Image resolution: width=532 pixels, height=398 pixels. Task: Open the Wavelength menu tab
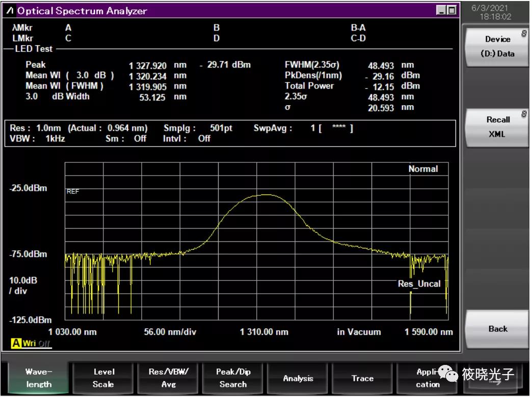coord(38,378)
